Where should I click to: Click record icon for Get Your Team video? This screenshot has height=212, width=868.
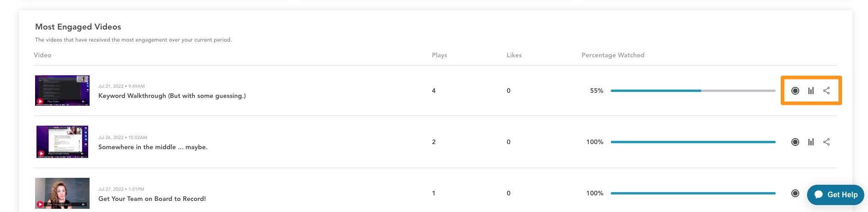[x=795, y=193]
